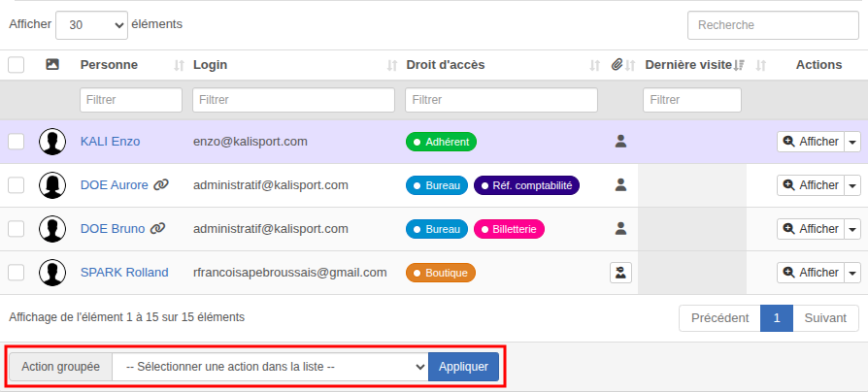Focus the Login filter field

tap(293, 100)
